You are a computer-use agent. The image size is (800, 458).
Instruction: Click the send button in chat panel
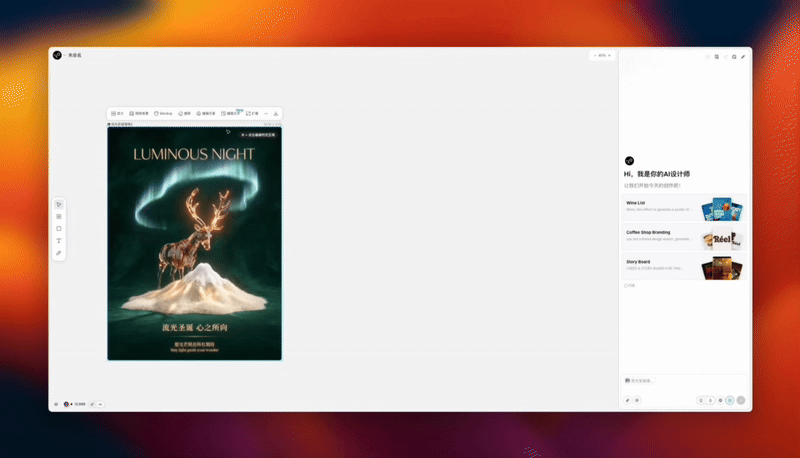click(741, 400)
